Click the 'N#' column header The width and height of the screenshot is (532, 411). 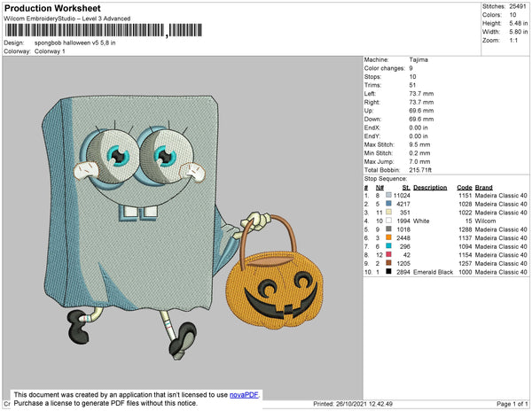[379, 188]
